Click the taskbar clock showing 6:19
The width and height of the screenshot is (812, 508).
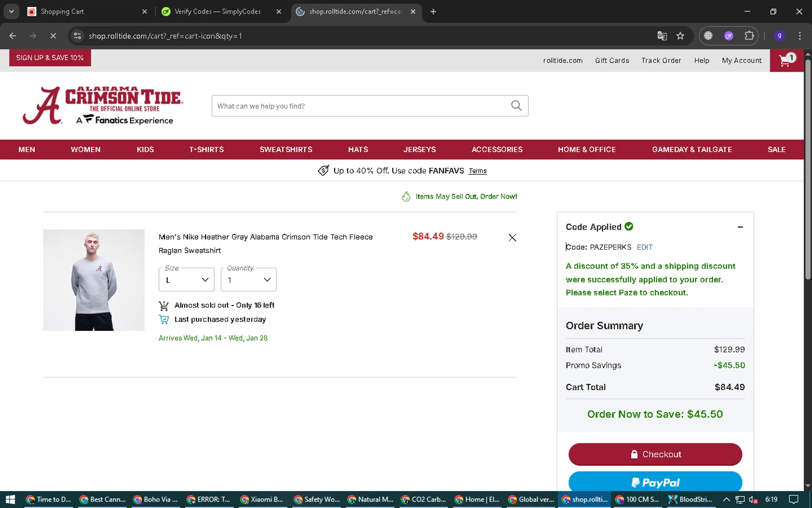tap(771, 499)
